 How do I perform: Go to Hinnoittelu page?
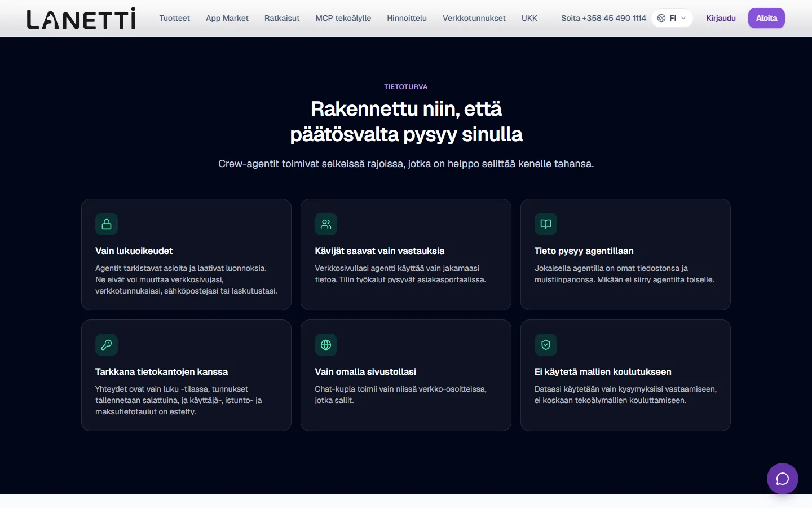pyautogui.click(x=407, y=18)
